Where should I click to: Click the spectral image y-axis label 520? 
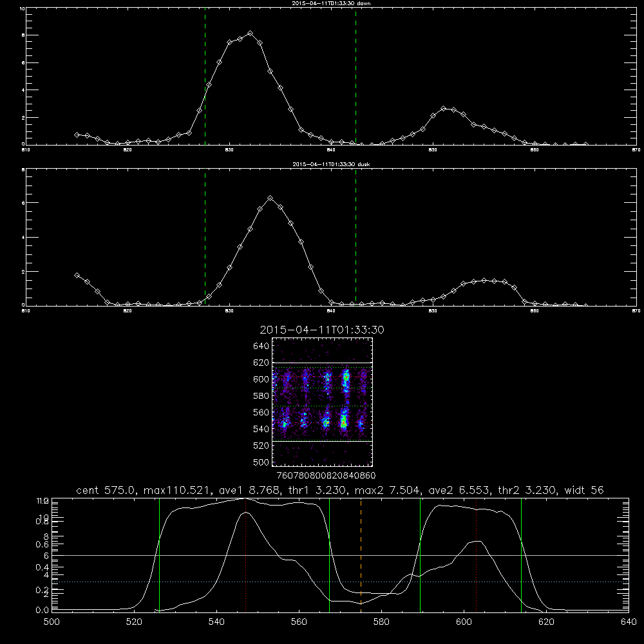(x=261, y=446)
